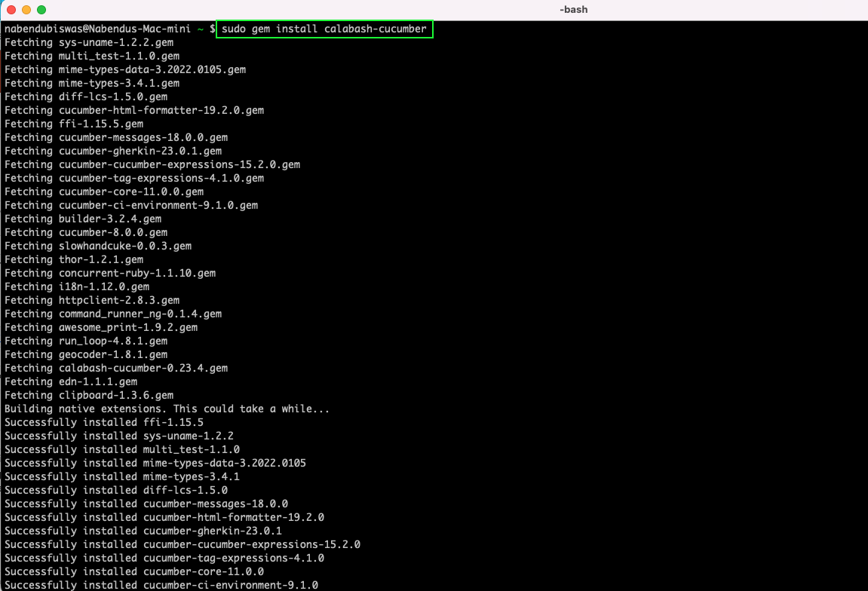
Task: Click line 'Successfully installed multi_test-1.1.0'
Action: 122,449
